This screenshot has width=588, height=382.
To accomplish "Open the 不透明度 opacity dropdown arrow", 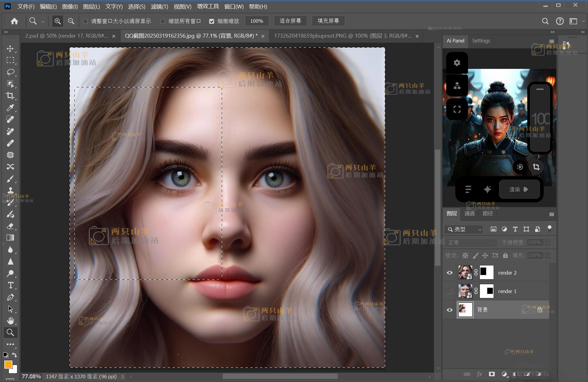I will 548,242.
